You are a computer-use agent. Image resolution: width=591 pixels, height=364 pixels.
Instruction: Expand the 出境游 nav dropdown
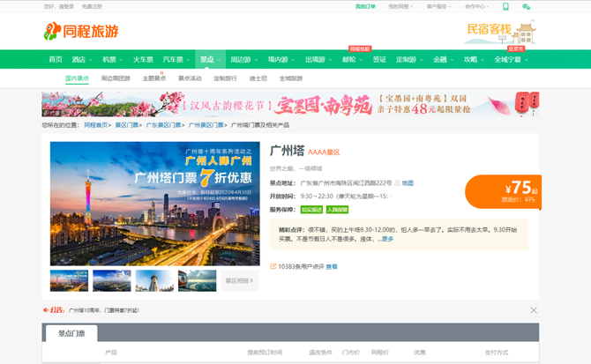click(x=330, y=60)
